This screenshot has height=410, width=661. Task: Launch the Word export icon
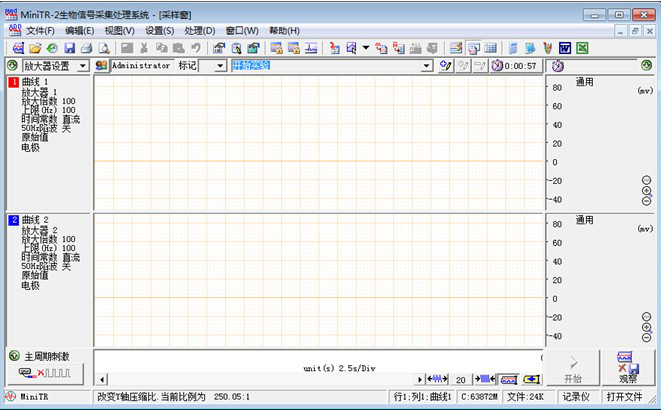[x=564, y=48]
